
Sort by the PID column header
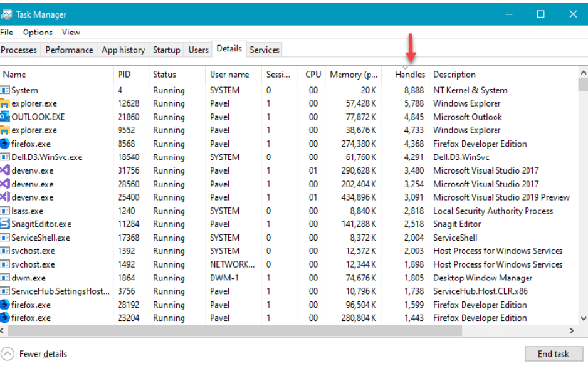[x=131, y=75]
